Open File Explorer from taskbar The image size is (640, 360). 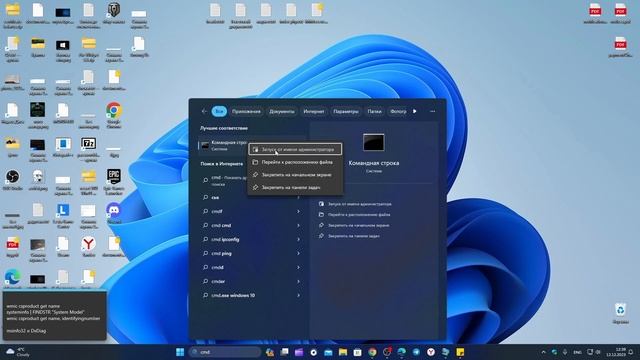tap(343, 352)
